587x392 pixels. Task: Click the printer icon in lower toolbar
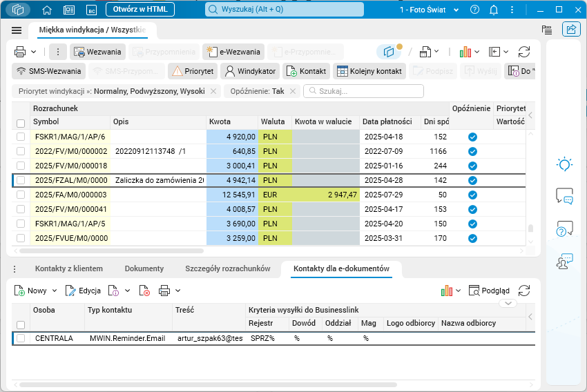[x=164, y=291]
